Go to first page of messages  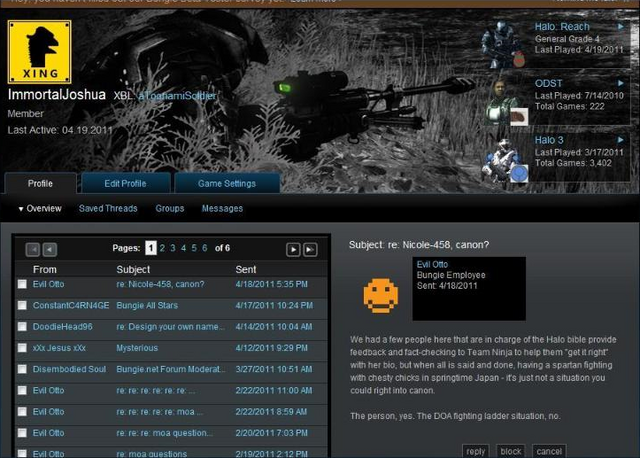(33, 249)
